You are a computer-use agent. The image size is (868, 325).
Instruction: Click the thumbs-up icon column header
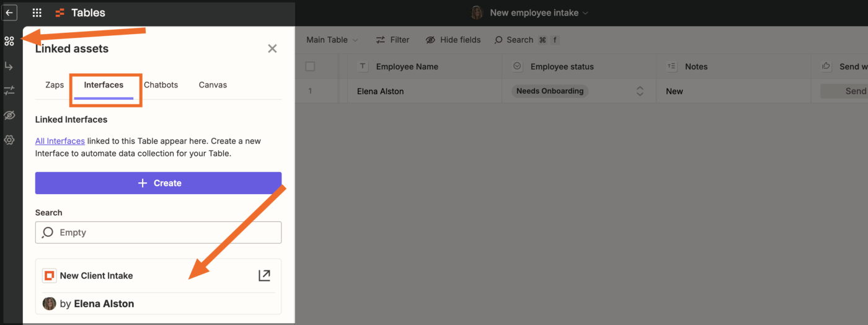(x=826, y=66)
